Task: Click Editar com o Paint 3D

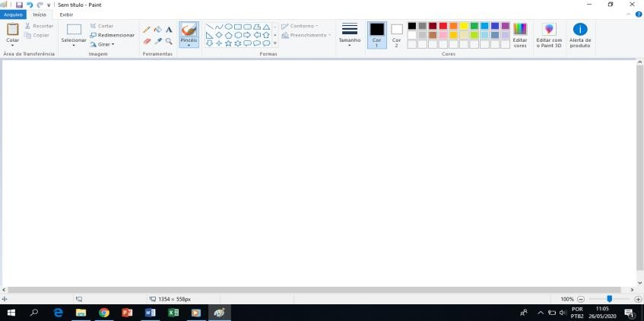Action: [549, 35]
